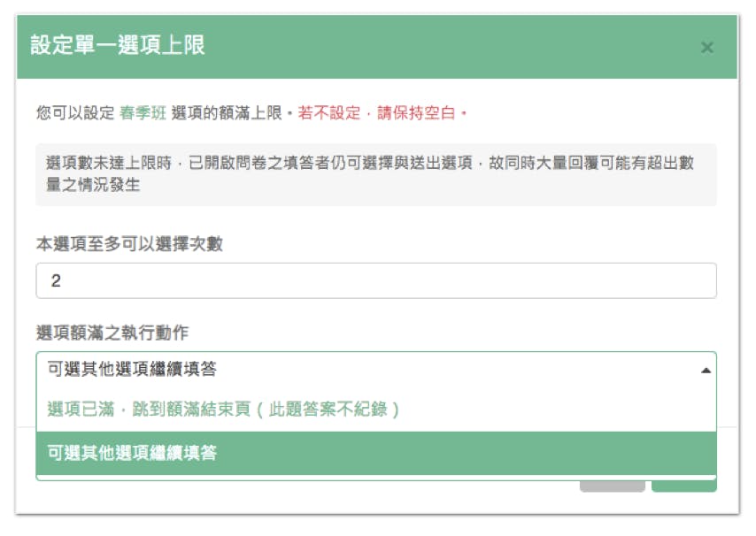
Task: Collapse the 選項額滿之執行動作 dropdown arrow
Action: click(x=706, y=370)
